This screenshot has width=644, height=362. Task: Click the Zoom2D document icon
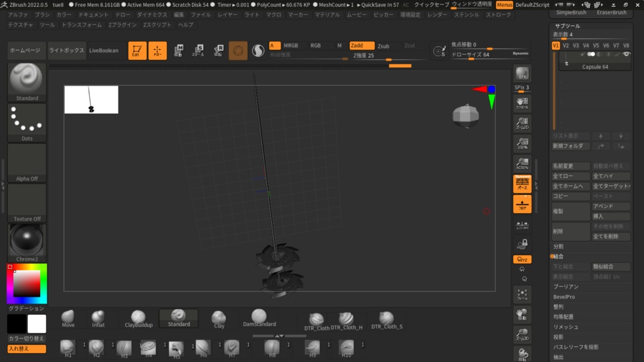[522, 123]
